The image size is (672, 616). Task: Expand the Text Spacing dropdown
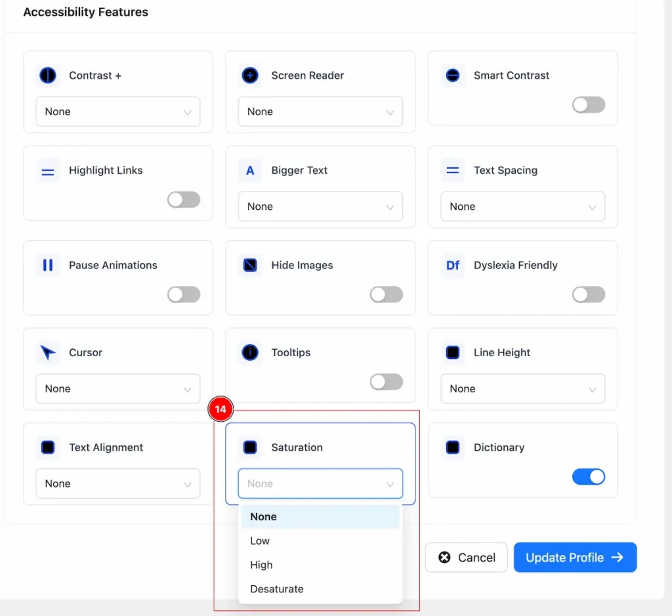(523, 207)
